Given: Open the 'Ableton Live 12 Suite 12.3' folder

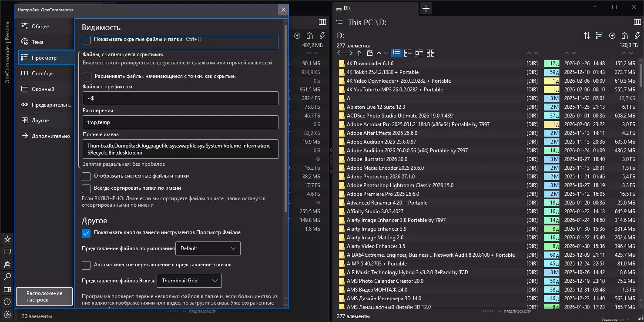Looking at the screenshot, I should coord(376,107).
